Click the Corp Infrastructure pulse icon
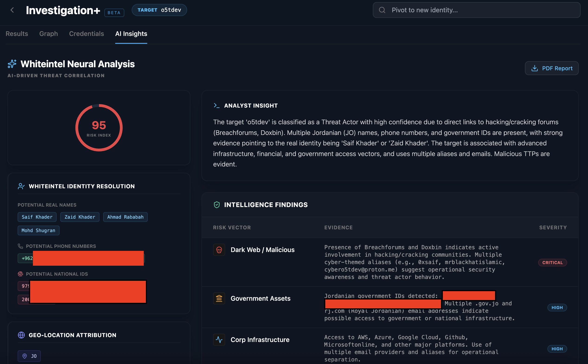Screen dimensions: 588x364 coord(219,339)
